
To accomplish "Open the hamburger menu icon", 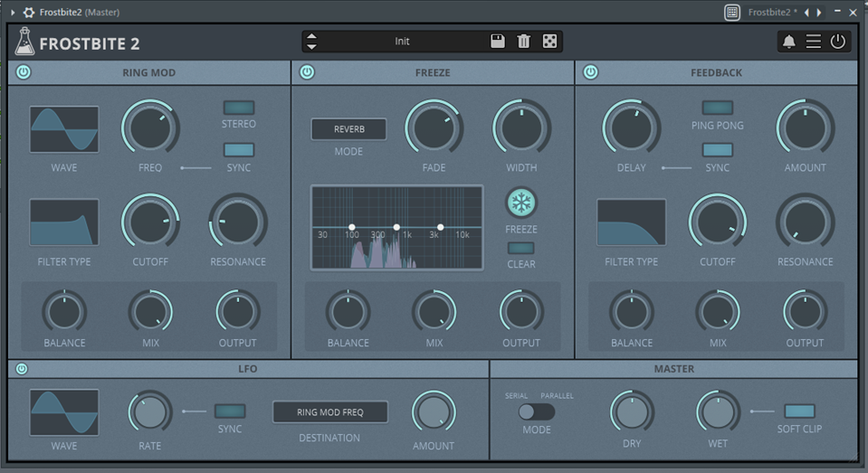I will 813,42.
